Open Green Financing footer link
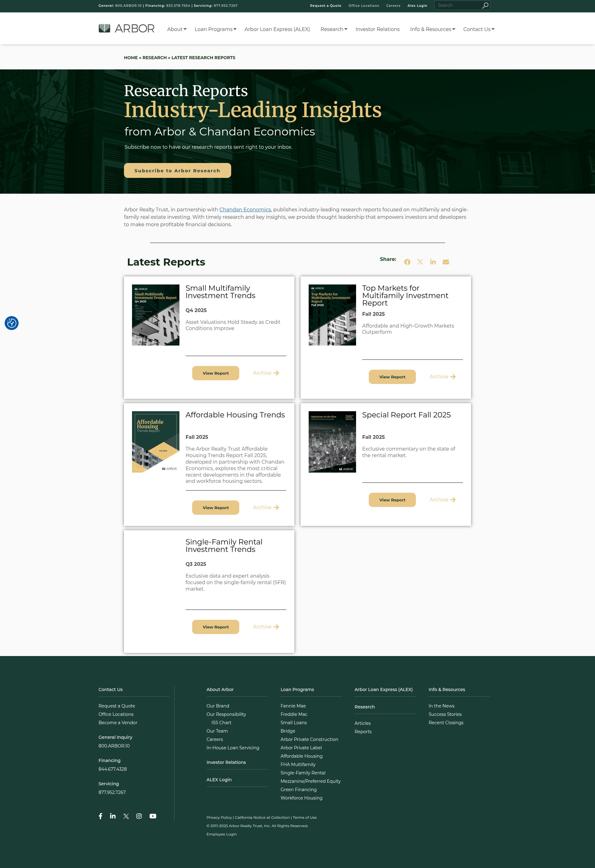595x868 pixels. pyautogui.click(x=298, y=789)
